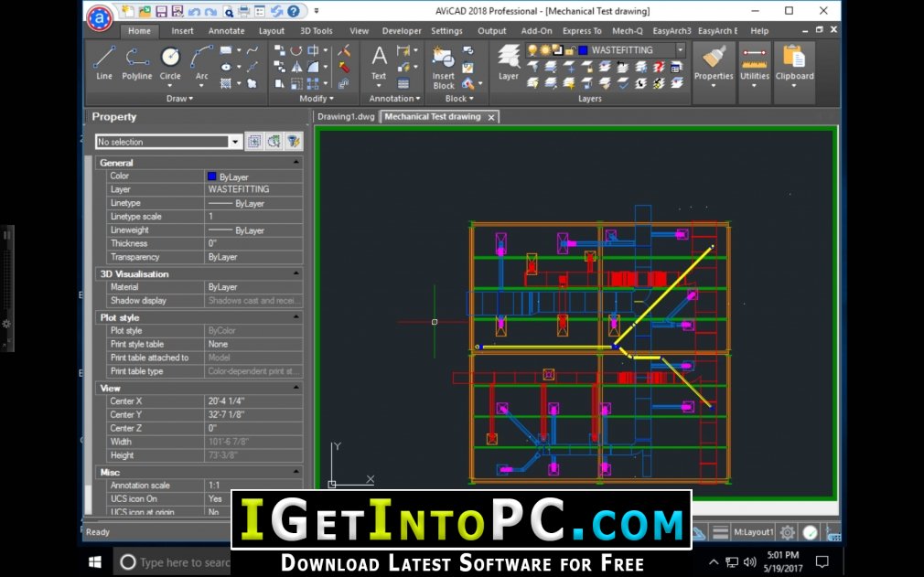Collapse the View property section
Viewport: 924px width, 577px height.
pyautogui.click(x=295, y=388)
